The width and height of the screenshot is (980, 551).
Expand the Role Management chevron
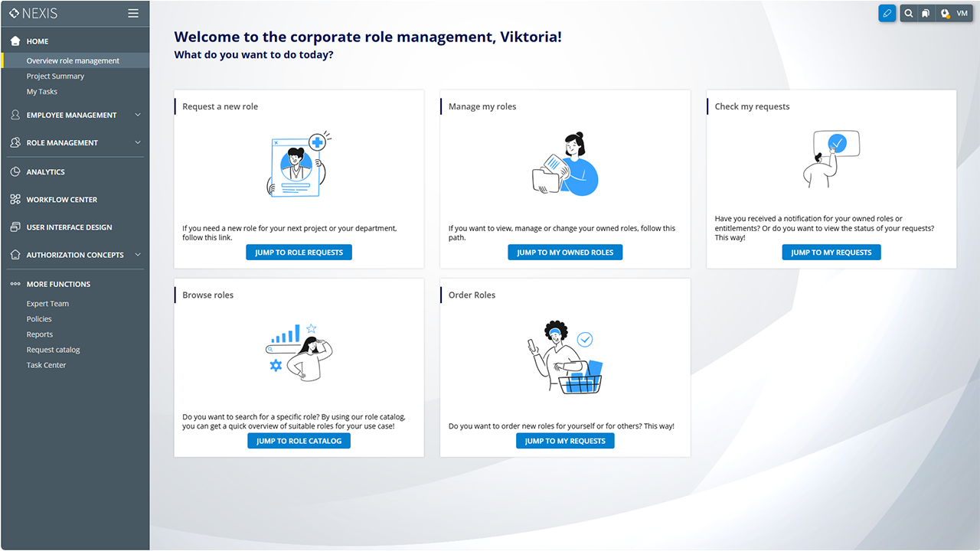pyautogui.click(x=138, y=142)
